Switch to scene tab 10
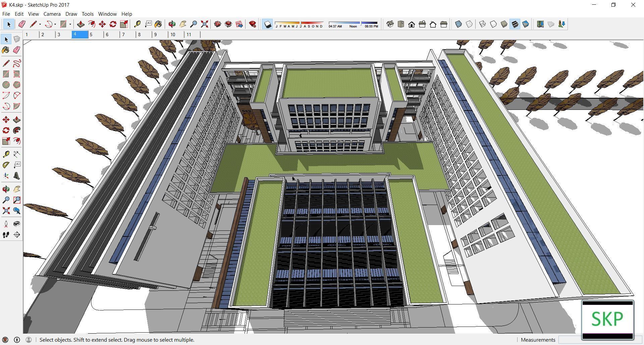The image size is (644, 345). click(176, 34)
